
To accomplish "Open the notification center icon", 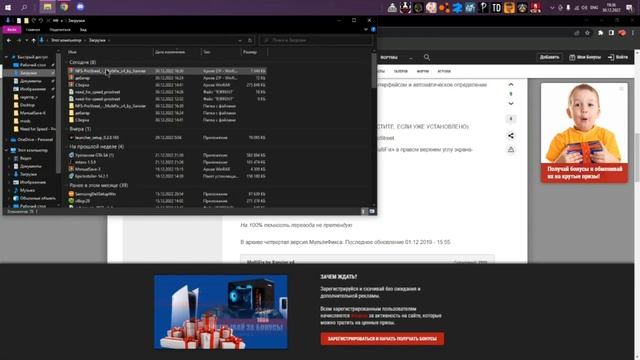I will pos(629,8).
